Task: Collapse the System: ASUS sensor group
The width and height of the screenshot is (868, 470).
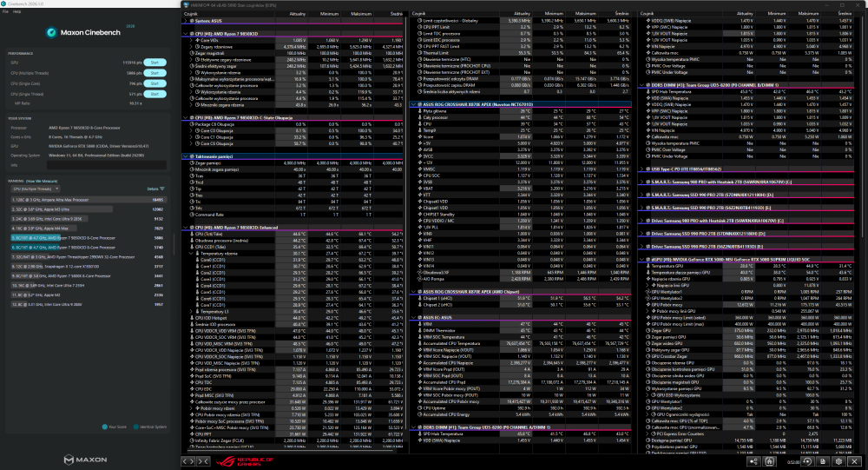Action: pos(186,21)
